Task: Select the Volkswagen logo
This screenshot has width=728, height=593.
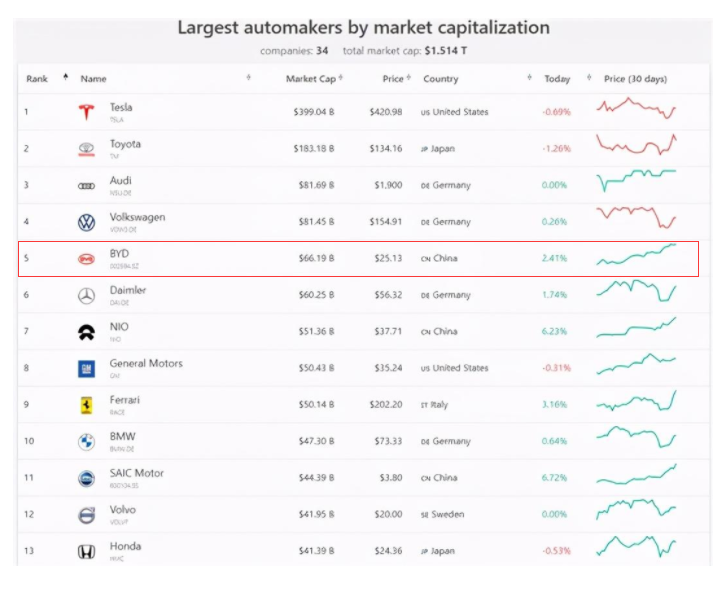Action: 86,222
